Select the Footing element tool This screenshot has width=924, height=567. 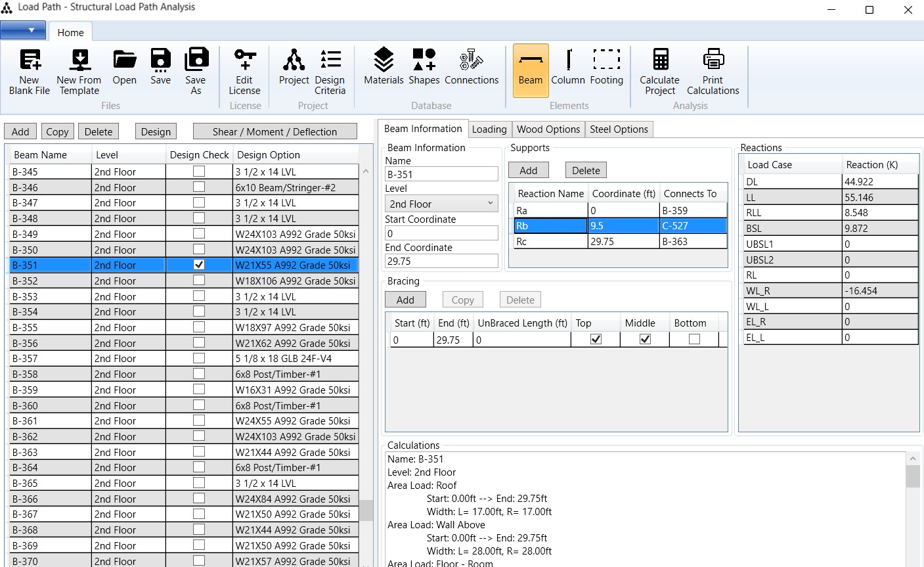(x=606, y=60)
